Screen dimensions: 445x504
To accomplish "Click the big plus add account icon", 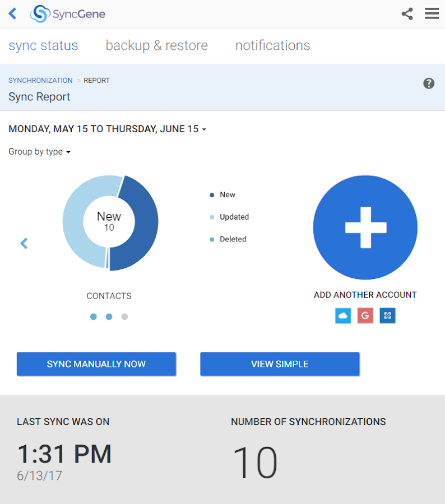I will [365, 227].
